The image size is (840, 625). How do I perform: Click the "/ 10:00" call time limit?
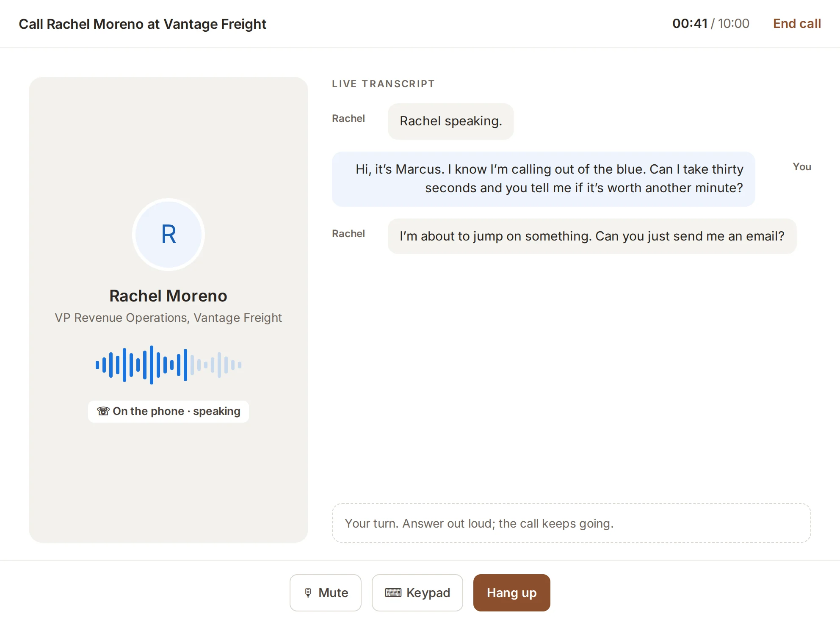[730, 24]
